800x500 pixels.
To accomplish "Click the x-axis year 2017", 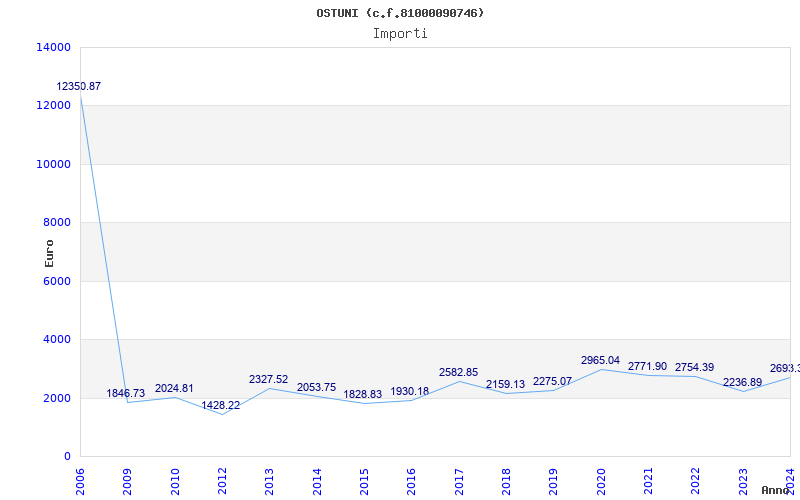I will pos(459,482).
